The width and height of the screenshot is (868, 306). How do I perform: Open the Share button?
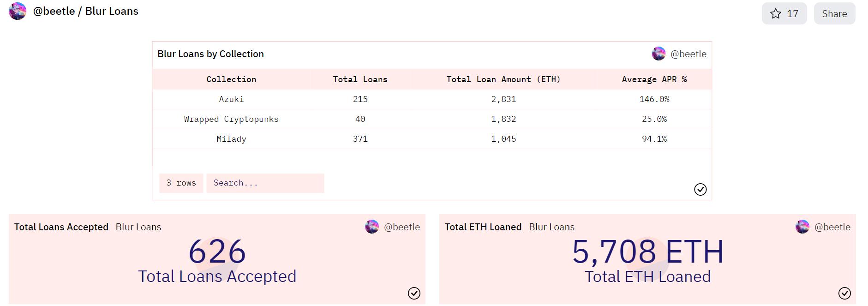tap(834, 13)
